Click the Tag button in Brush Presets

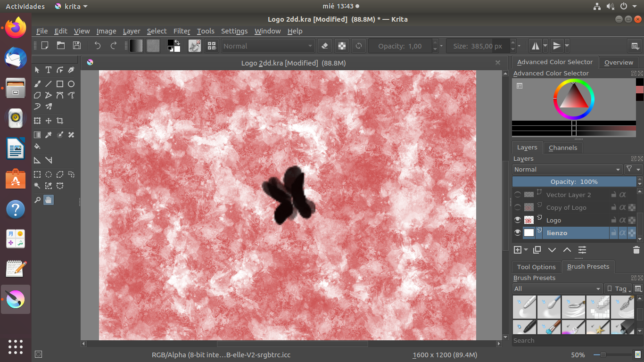click(x=618, y=288)
